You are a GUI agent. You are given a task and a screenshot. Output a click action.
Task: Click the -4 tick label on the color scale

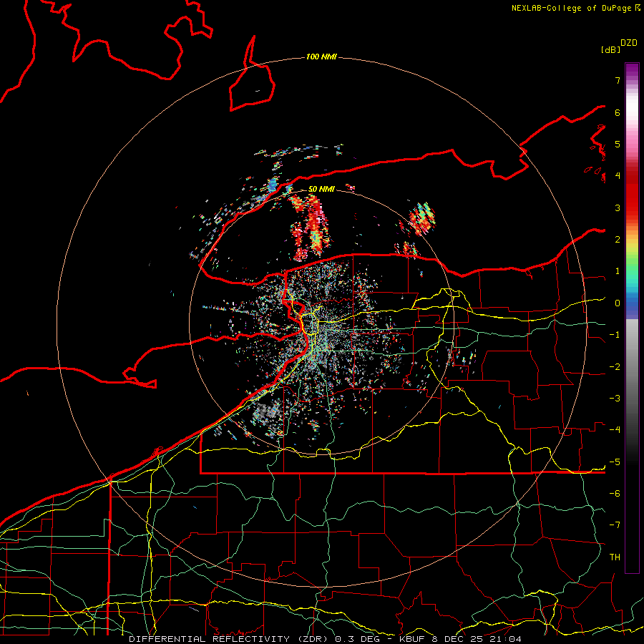click(x=615, y=430)
